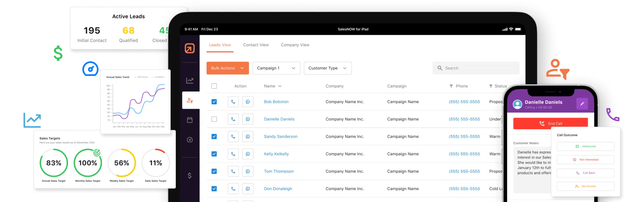This screenshot has height=202, width=644.
Task: Click the Status column filter icon
Action: pyautogui.click(x=491, y=86)
